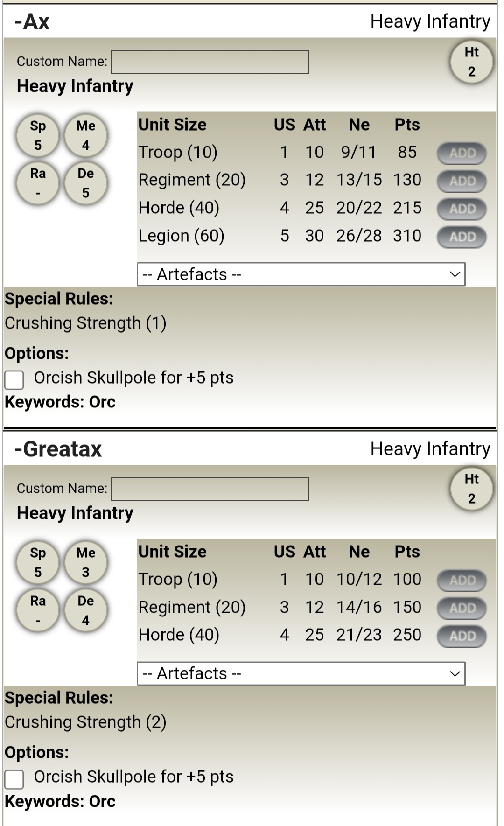Add a Greatax Troop (10) unit
The image size is (504, 826).
click(x=462, y=581)
